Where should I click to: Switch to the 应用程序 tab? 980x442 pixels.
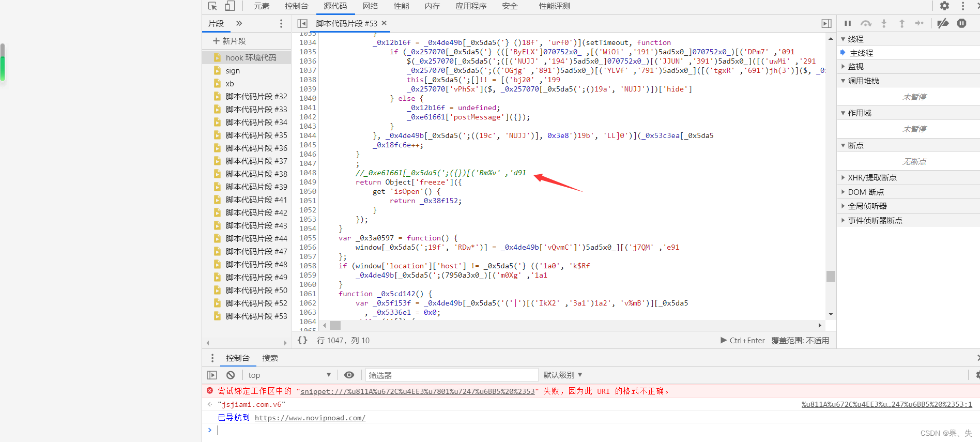[471, 6]
